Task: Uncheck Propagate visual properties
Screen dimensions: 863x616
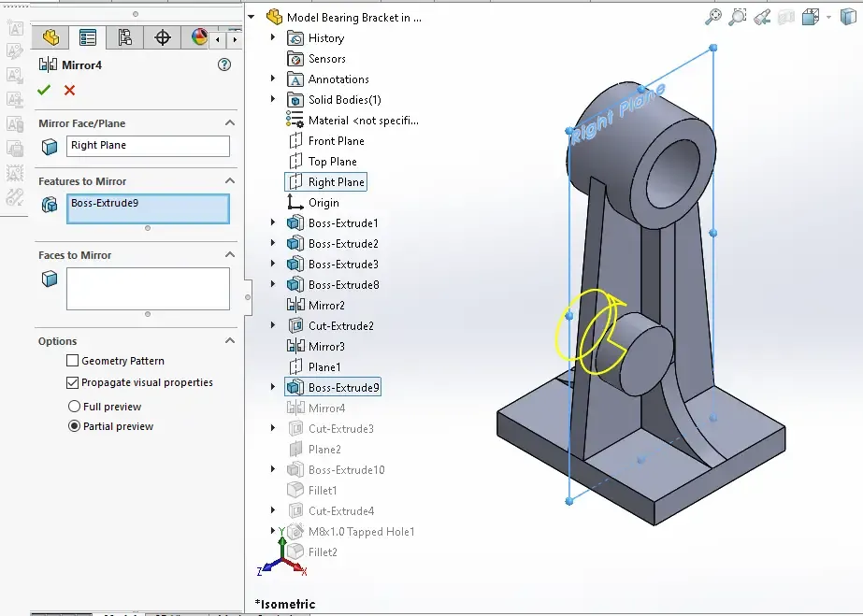Action: [72, 382]
